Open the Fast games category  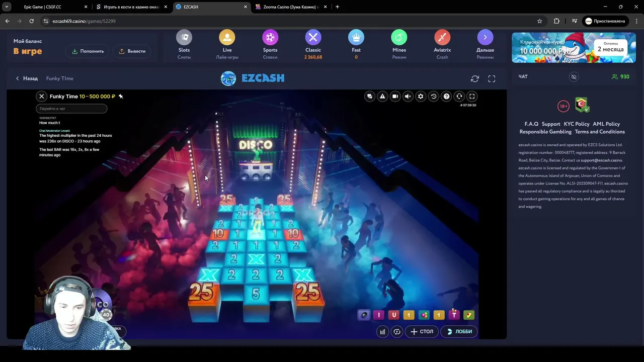coord(356,45)
